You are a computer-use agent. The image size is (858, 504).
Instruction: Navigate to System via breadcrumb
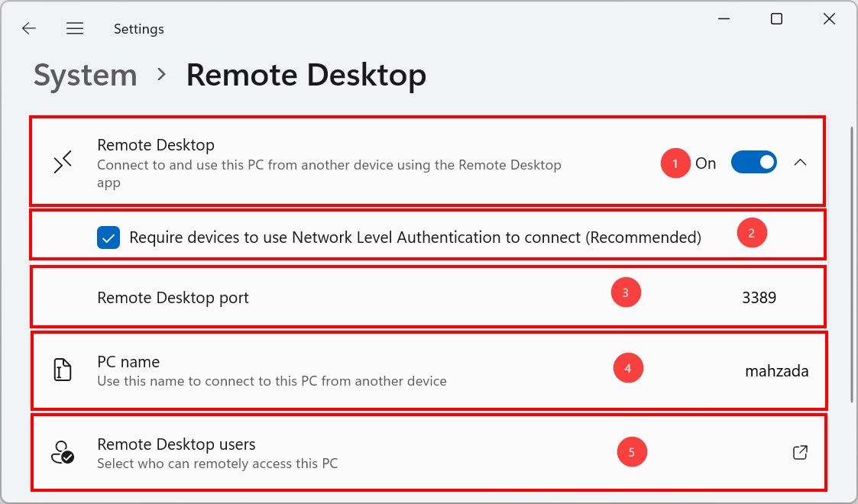pyautogui.click(x=85, y=75)
